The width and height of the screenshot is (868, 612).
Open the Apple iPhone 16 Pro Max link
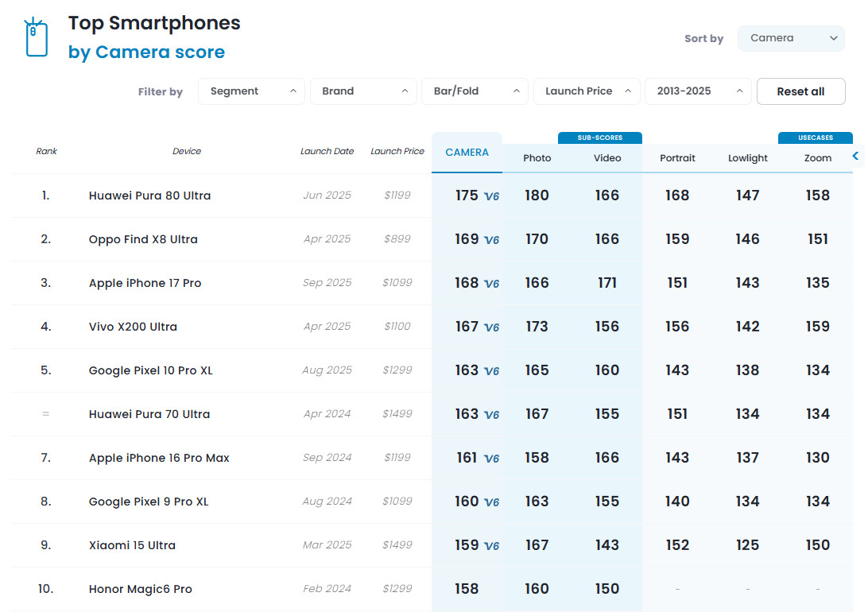tap(159, 458)
